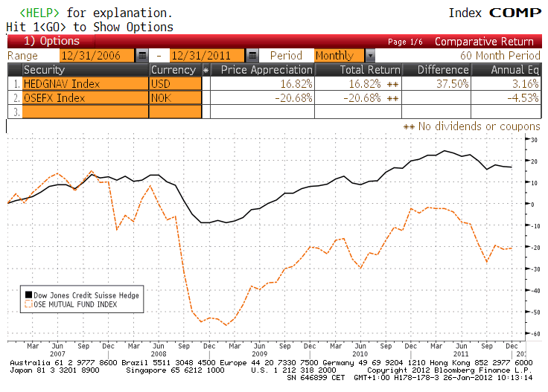Viewport: 548px width, 392px height.
Task: Click empty currency field in row 3
Action: (176, 112)
